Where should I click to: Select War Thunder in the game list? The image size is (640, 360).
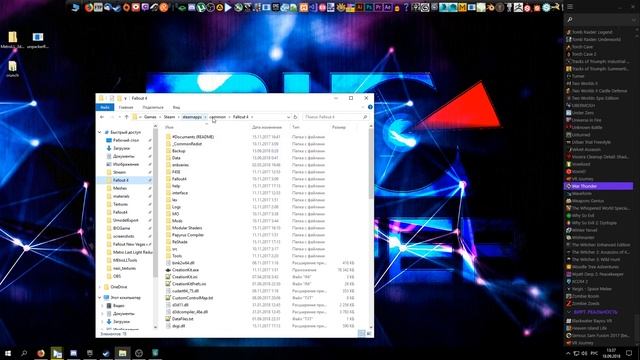598,186
